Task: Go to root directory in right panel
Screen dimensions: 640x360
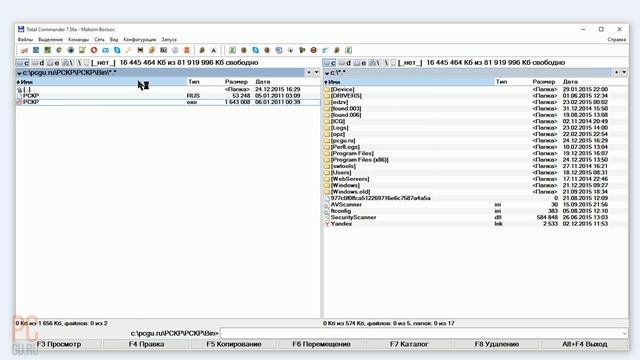Action: click(387, 62)
